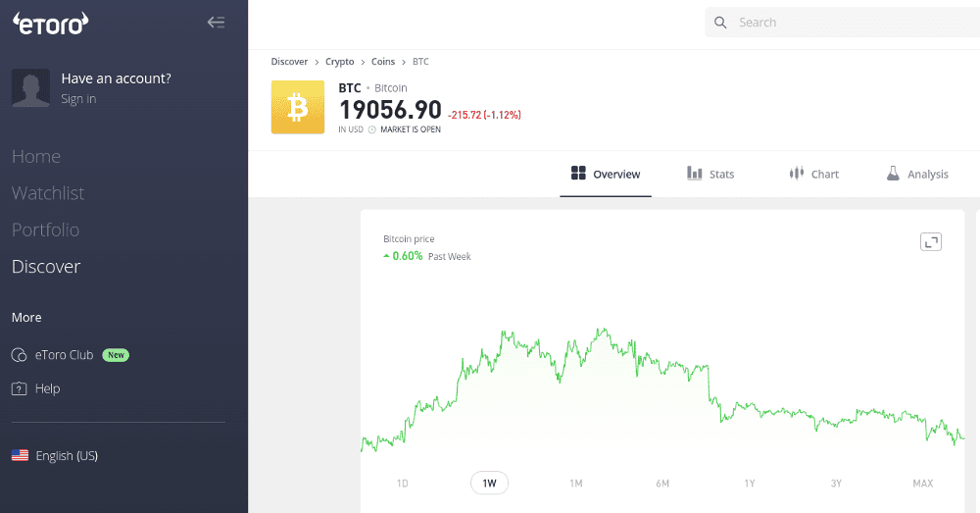Image resolution: width=980 pixels, height=513 pixels.
Task: Click the Bitcoin coin logo
Action: [x=298, y=107]
